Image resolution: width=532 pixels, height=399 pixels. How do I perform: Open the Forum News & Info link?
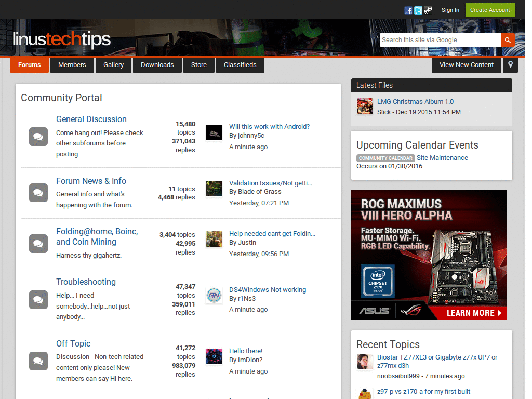pos(91,181)
